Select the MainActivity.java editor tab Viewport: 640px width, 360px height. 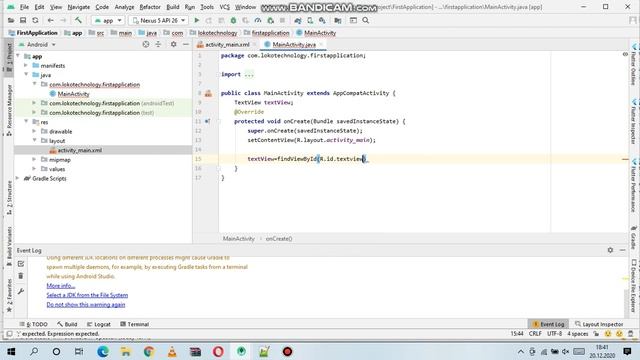click(294, 44)
